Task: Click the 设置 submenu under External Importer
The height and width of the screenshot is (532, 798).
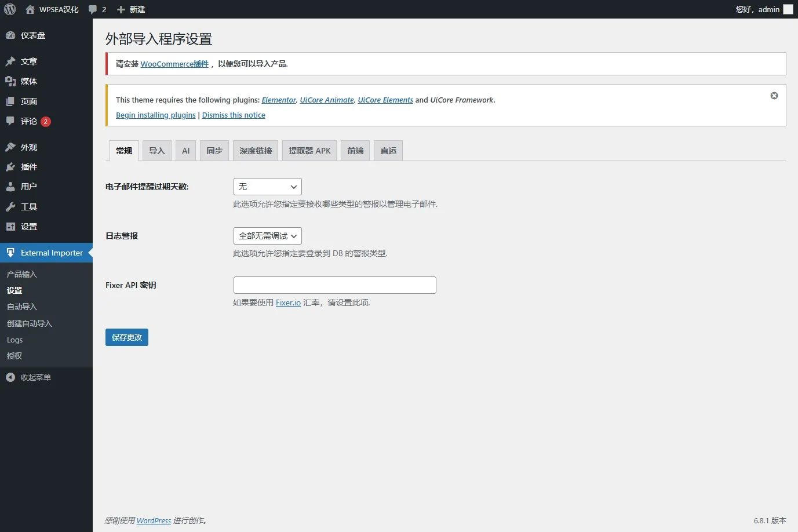Action: pos(14,290)
